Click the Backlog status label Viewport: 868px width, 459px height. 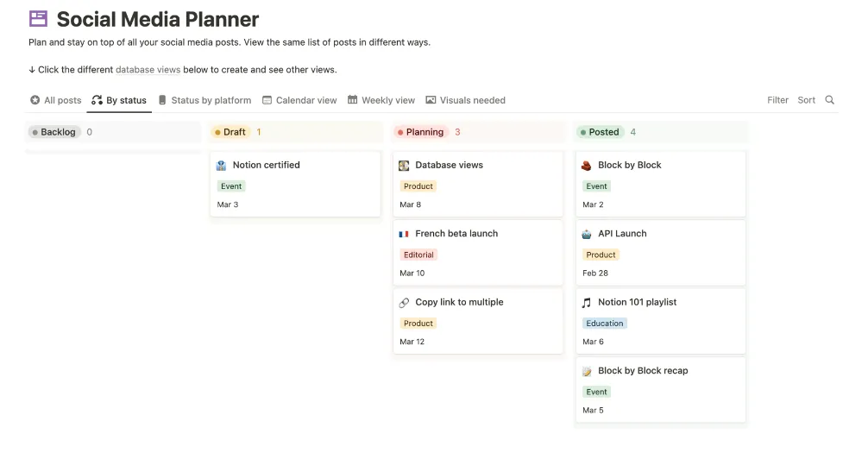pyautogui.click(x=54, y=132)
